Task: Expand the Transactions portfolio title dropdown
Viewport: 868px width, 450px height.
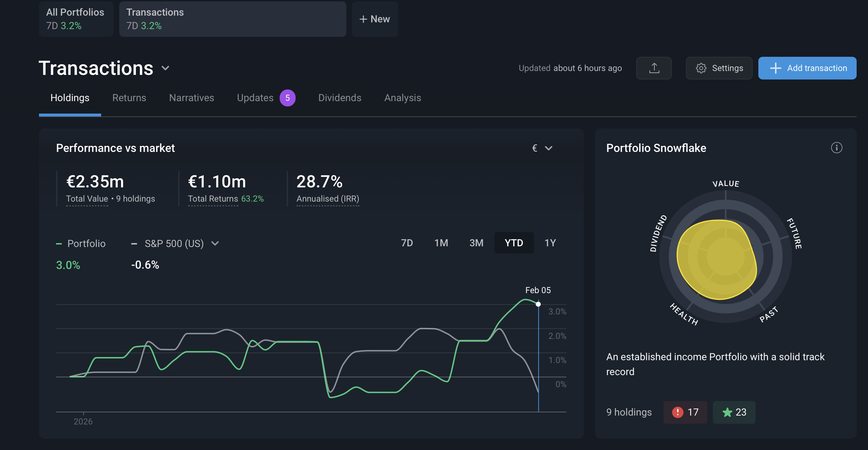Action: click(x=165, y=68)
